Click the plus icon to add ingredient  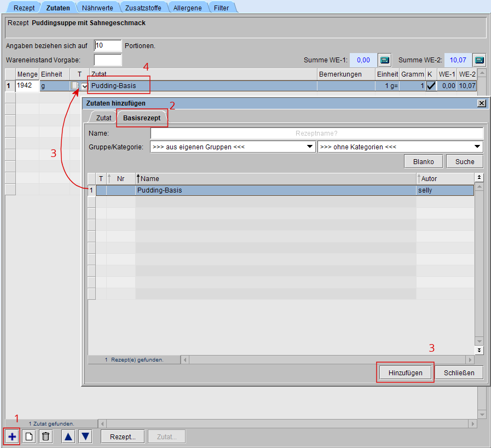[x=12, y=436]
